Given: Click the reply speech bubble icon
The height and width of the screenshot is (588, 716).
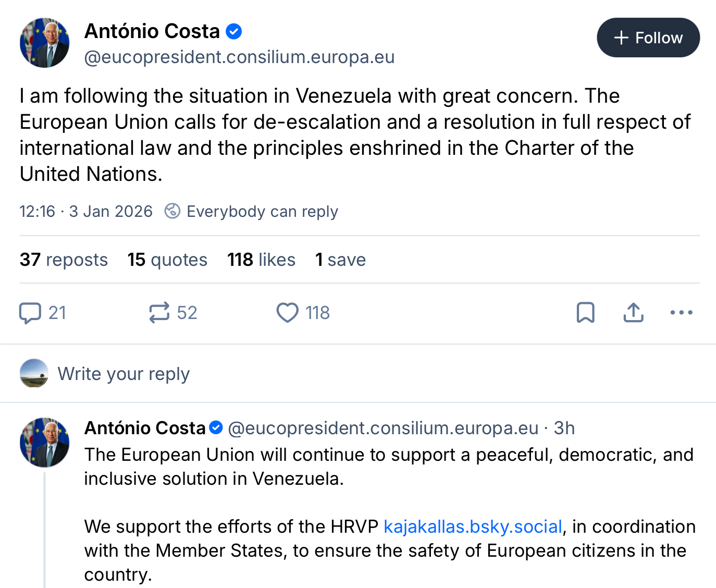Looking at the screenshot, I should (x=30, y=313).
